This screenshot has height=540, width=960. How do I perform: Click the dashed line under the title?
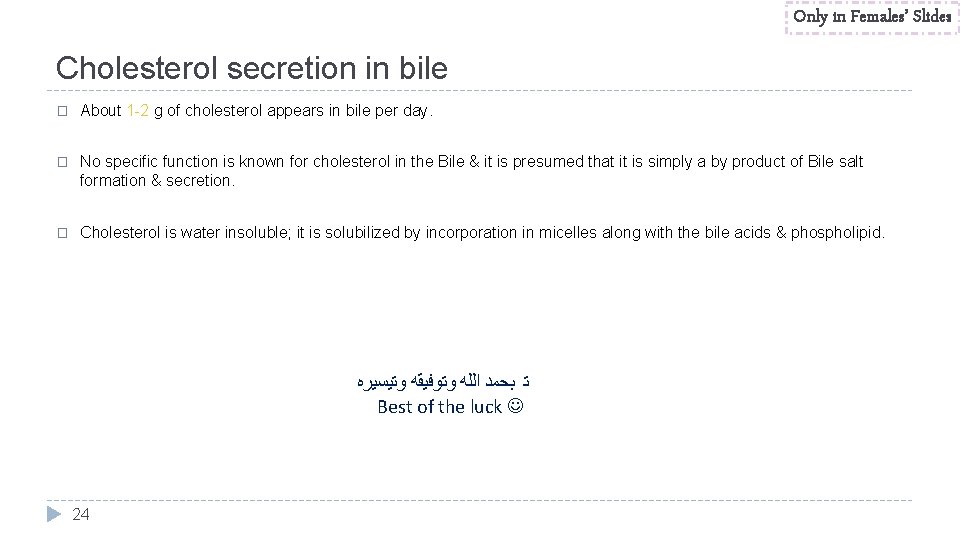pos(479,91)
